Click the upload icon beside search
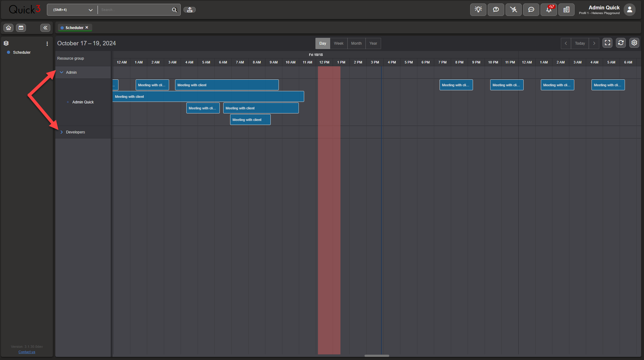 tap(189, 10)
